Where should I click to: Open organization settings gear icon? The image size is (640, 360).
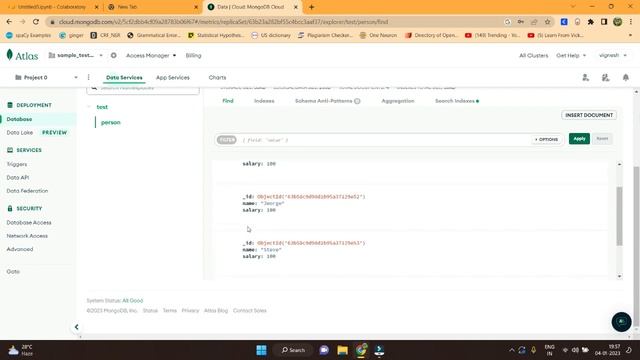[x=113, y=56]
